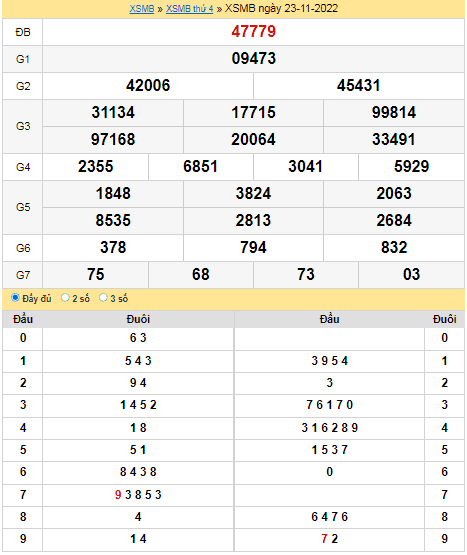The height and width of the screenshot is (555, 467).
Task: Click G4 result 6851
Action: tap(200, 166)
